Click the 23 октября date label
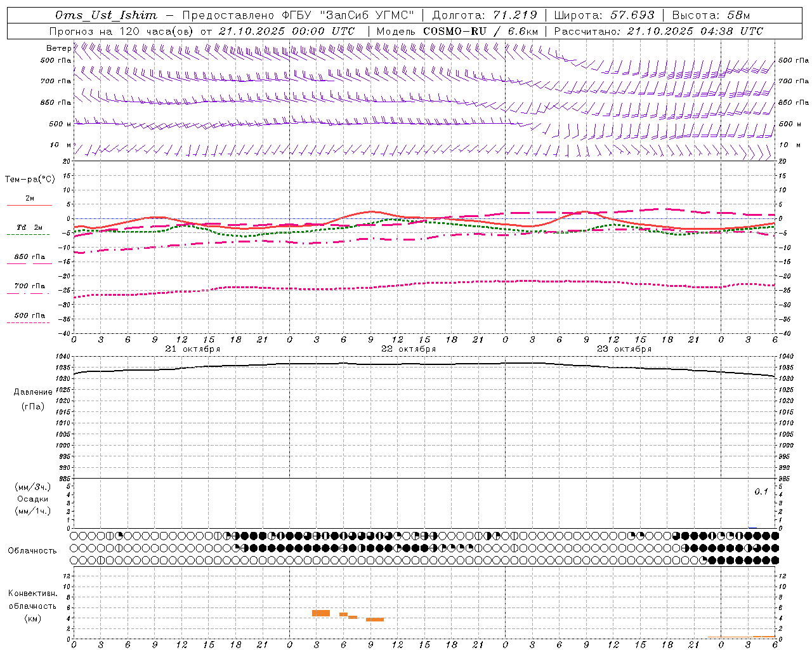The height and width of the screenshot is (650, 812). (x=624, y=349)
